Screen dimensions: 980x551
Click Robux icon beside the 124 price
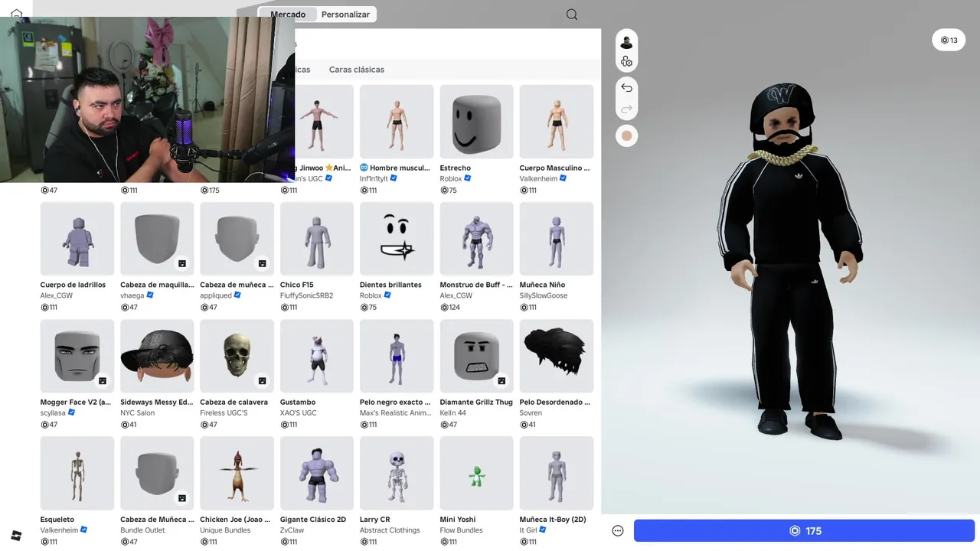[x=444, y=308]
